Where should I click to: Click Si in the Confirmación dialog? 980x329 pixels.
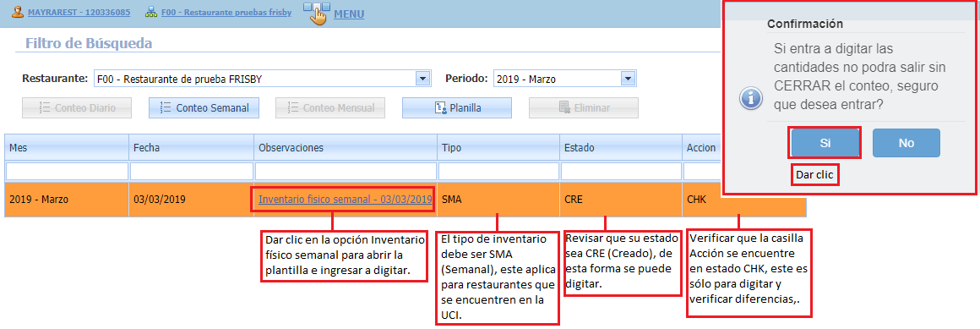[825, 143]
